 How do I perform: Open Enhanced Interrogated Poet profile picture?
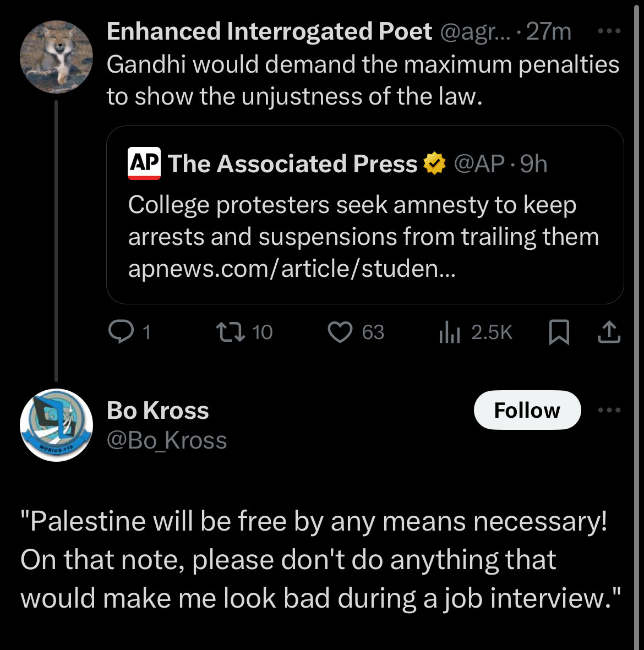click(56, 57)
